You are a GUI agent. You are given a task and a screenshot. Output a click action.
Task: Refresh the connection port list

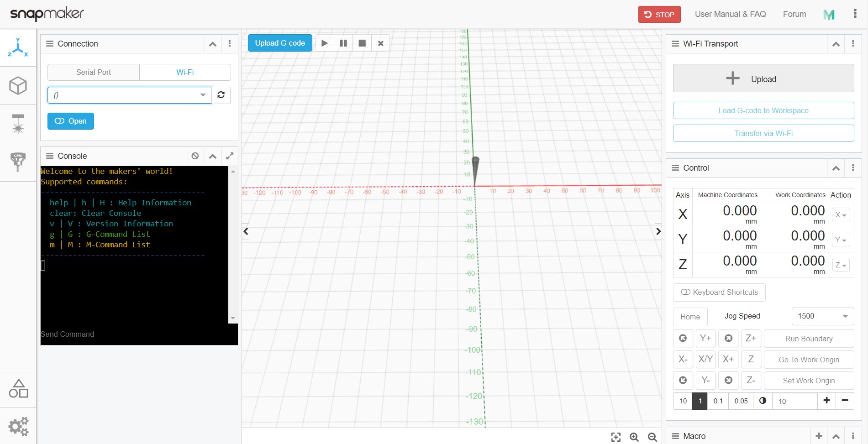(x=221, y=95)
